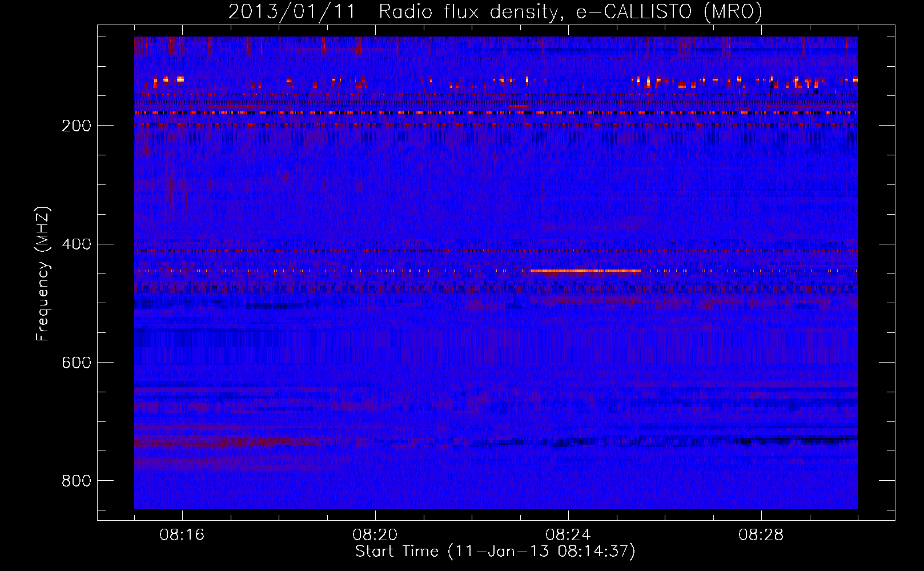
Task: Click the bright orange emission line near 445 MHz
Action: tap(585, 271)
